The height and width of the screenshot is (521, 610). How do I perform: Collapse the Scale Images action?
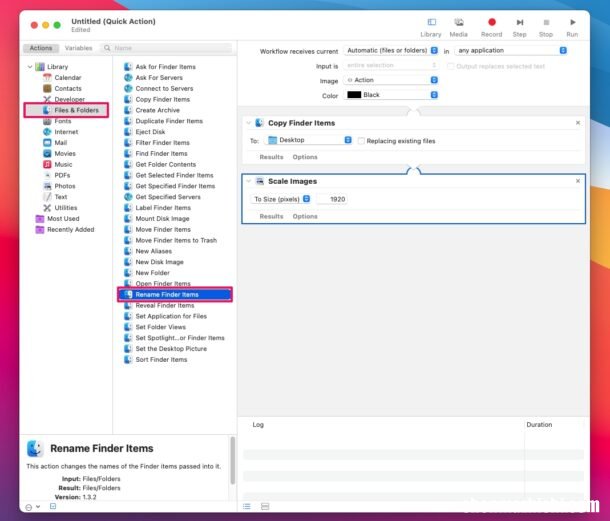click(x=249, y=181)
